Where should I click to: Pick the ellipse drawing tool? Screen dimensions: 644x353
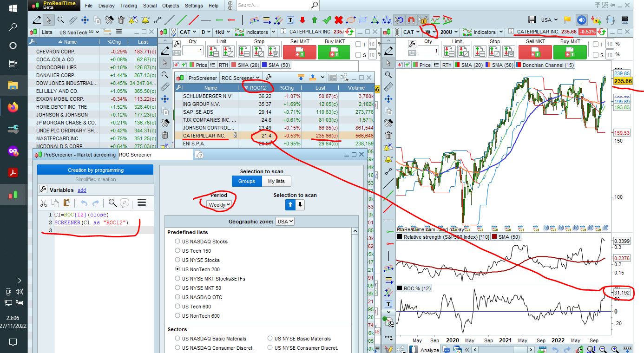coord(351,20)
